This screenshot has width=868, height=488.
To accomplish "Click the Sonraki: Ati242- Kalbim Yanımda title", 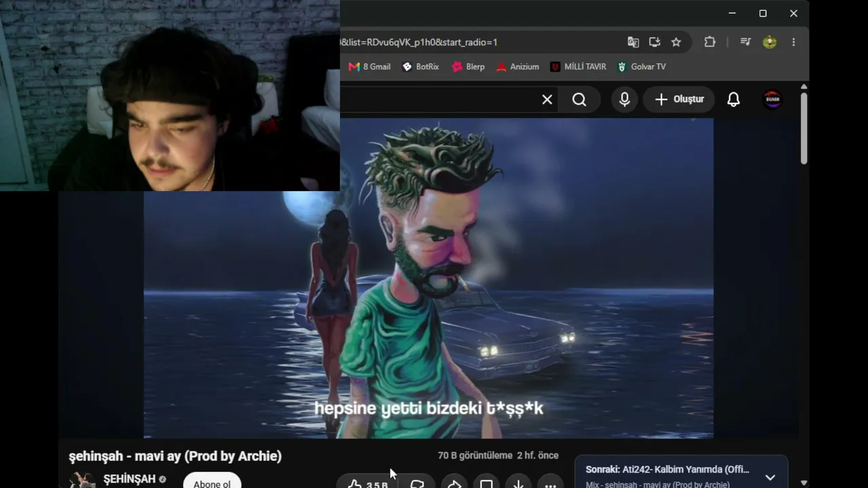I will pos(667,470).
